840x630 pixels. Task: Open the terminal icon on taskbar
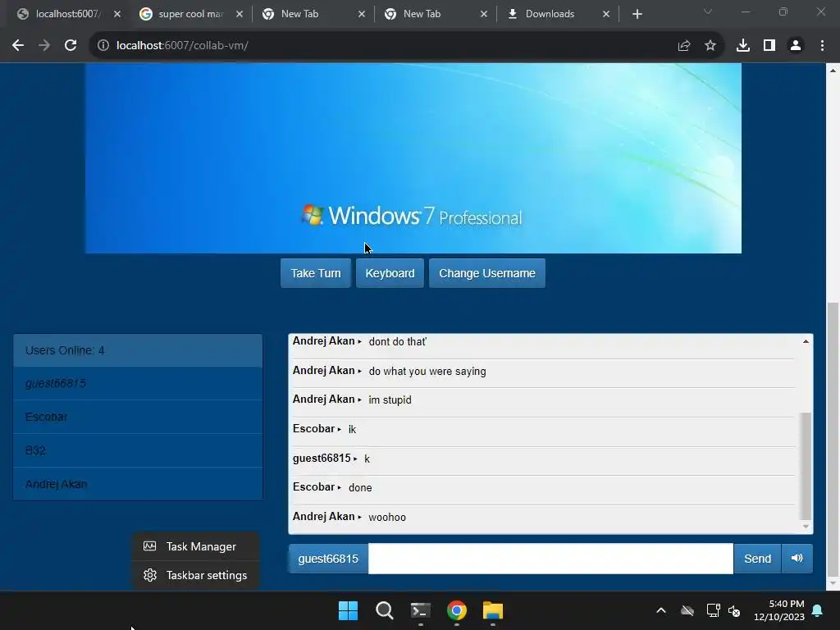pos(421,610)
